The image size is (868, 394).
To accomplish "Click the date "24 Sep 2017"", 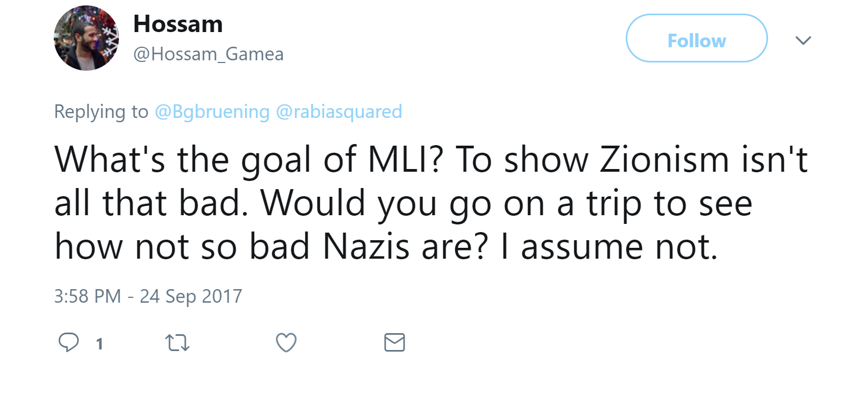I will pyautogui.click(x=191, y=296).
